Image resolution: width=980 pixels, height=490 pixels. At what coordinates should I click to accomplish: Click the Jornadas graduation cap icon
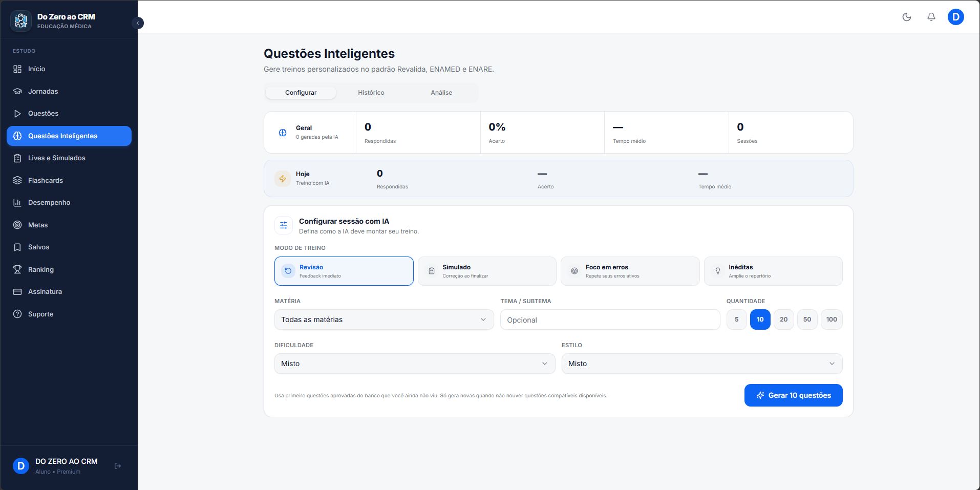pos(17,91)
